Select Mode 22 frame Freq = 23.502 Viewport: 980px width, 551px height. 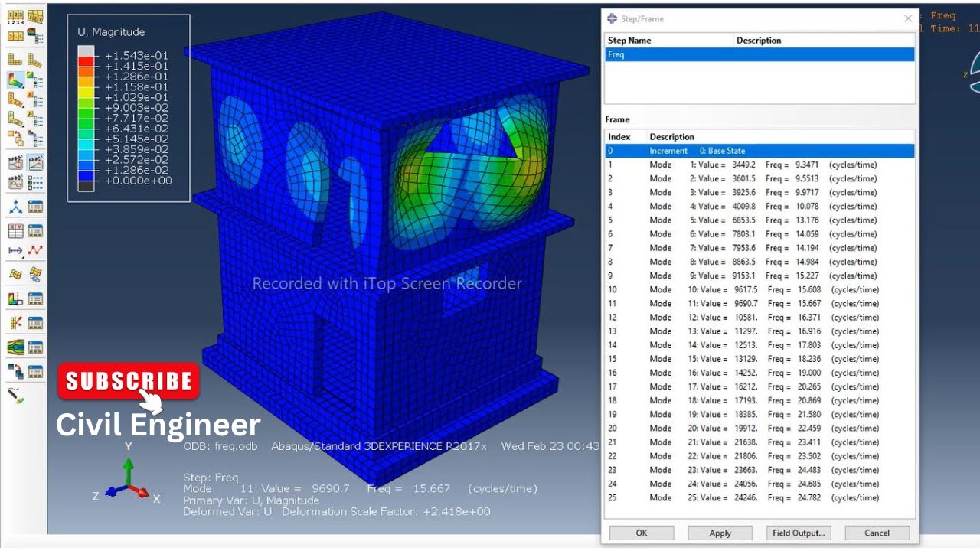click(759, 456)
